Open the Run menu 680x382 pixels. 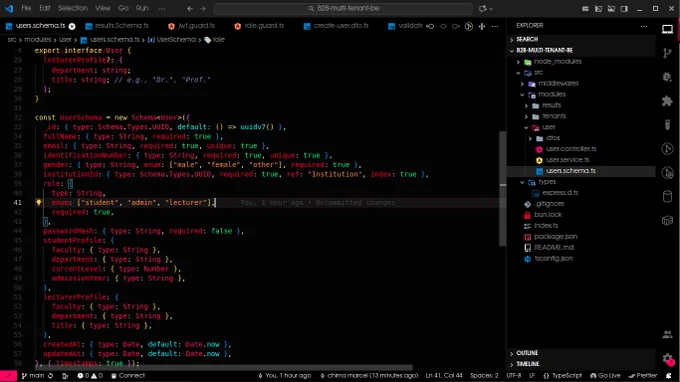142,8
